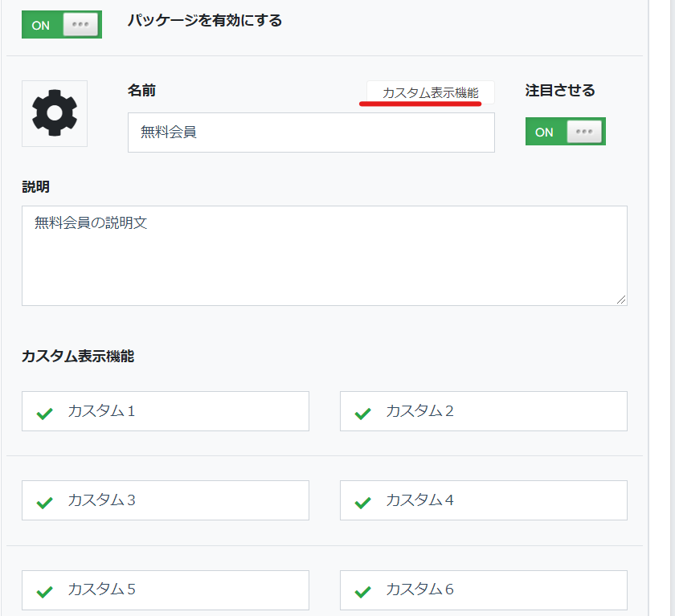This screenshot has height=616, width=675.
Task: Select the カスタム6 feature field
Action: (x=484, y=590)
